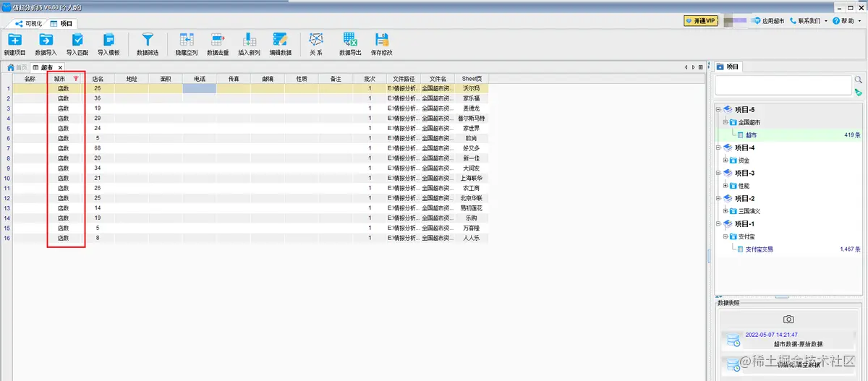Click the 帮助 help question-mark icon

click(835, 21)
